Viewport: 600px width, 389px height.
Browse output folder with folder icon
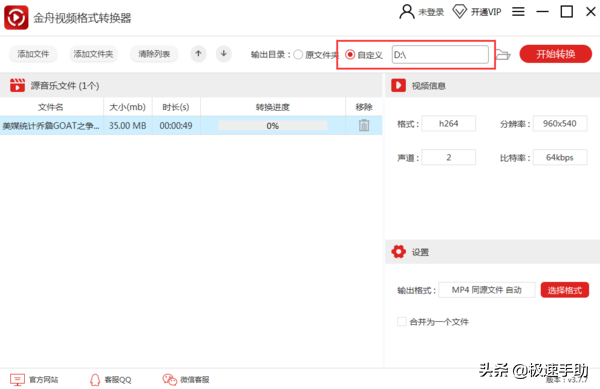point(503,55)
